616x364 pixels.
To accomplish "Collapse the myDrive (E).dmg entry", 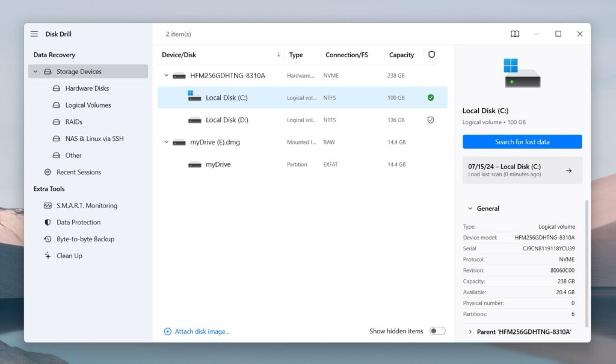I will pos(166,142).
